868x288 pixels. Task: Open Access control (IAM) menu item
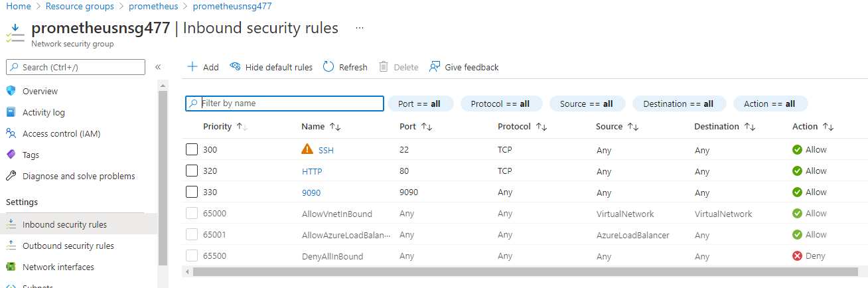point(61,133)
